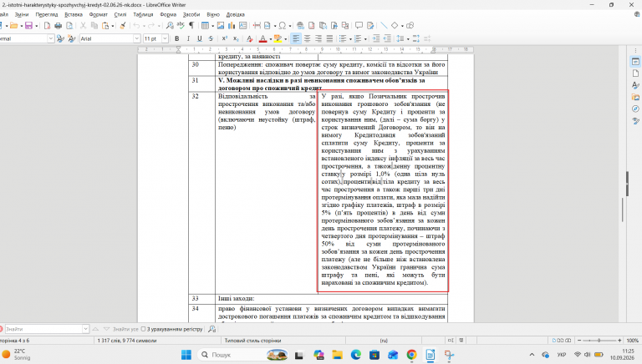Align text left
Viewport: 642px width, 364px height.
click(296, 38)
